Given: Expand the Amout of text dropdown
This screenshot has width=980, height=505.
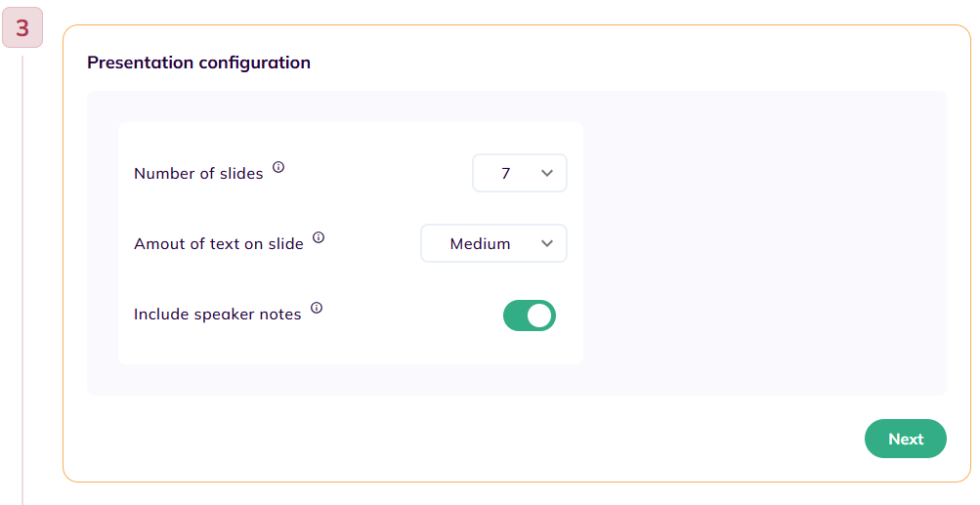Looking at the screenshot, I should [493, 244].
